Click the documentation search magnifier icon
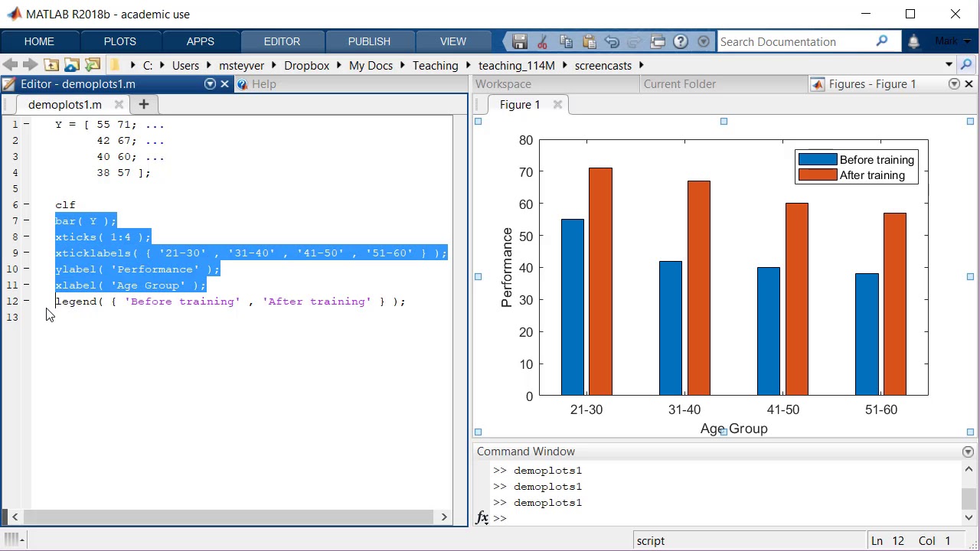The image size is (980, 551). (x=882, y=41)
